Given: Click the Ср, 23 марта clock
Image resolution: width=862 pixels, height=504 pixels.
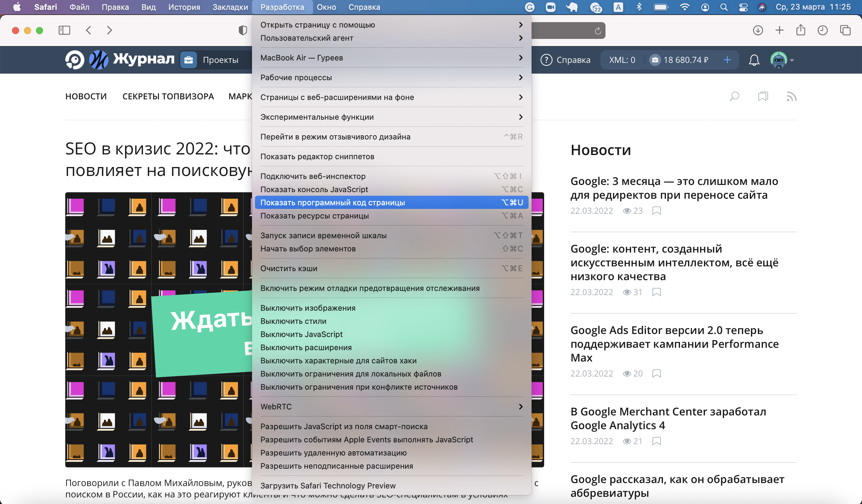Looking at the screenshot, I should tap(813, 7).
